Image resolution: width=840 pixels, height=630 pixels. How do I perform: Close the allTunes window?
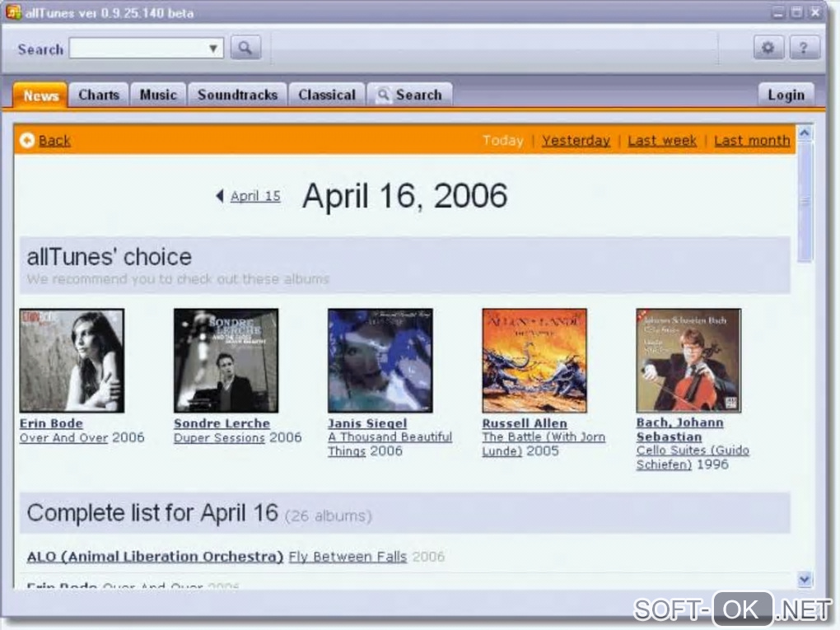[x=815, y=12]
